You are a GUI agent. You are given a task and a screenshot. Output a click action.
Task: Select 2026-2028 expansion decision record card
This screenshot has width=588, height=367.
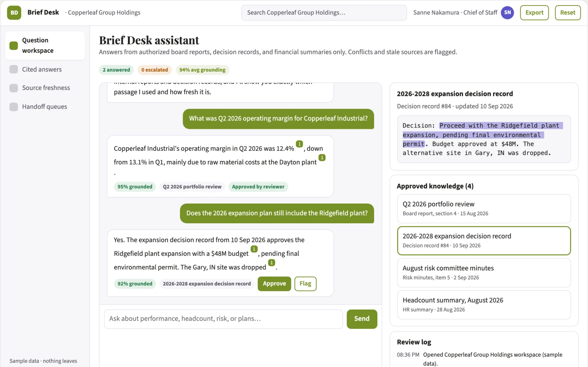484,241
